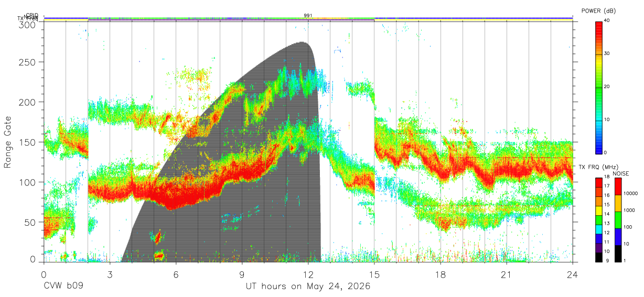The width and height of the screenshot is (644, 297).
Task: Click the CVW b09 label
Action: point(63,287)
